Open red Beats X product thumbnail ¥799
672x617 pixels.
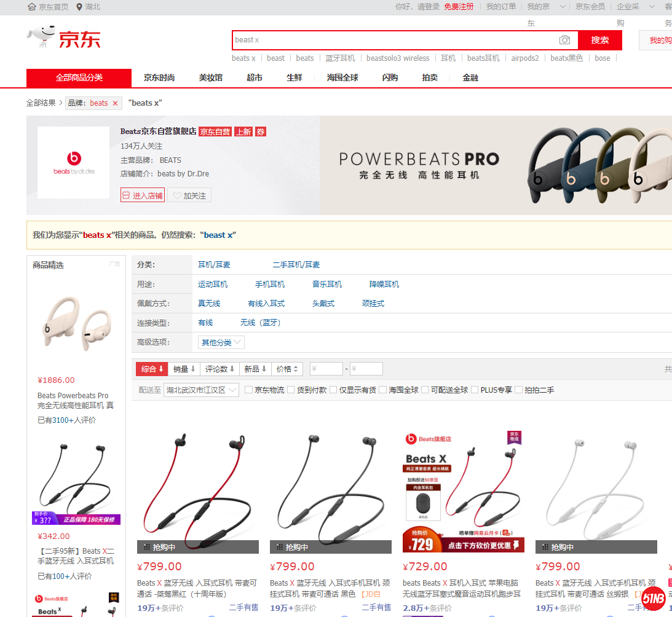(x=198, y=493)
